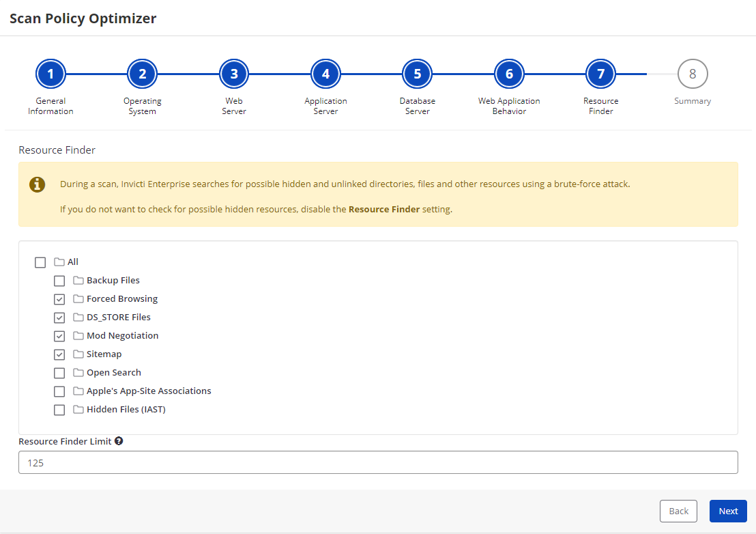Select the Web Application Behavior step icon
Screen dimensions: 756x534
pos(509,73)
